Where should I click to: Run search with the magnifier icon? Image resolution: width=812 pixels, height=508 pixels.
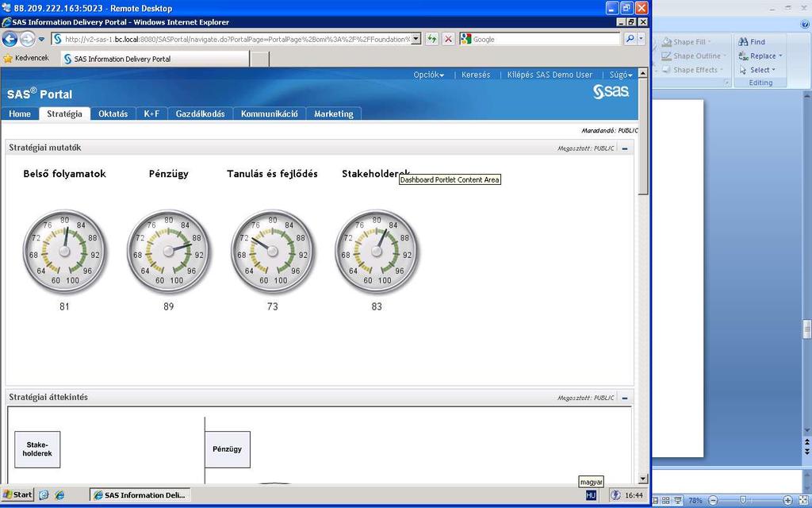(x=630, y=39)
